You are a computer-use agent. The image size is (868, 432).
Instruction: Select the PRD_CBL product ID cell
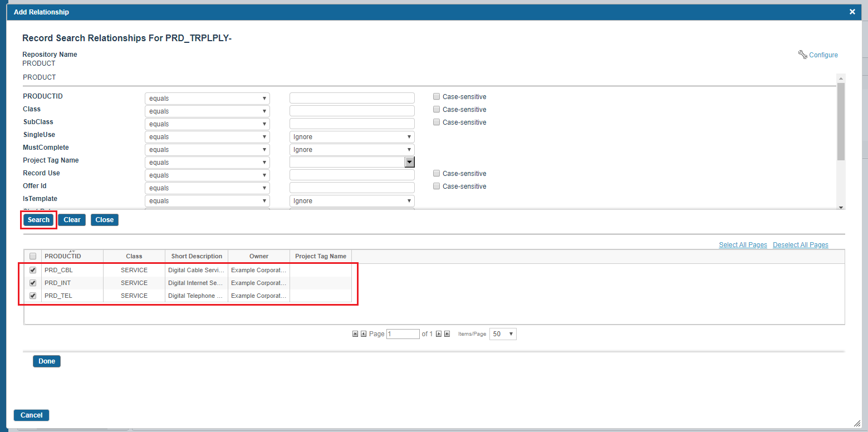[72, 270]
